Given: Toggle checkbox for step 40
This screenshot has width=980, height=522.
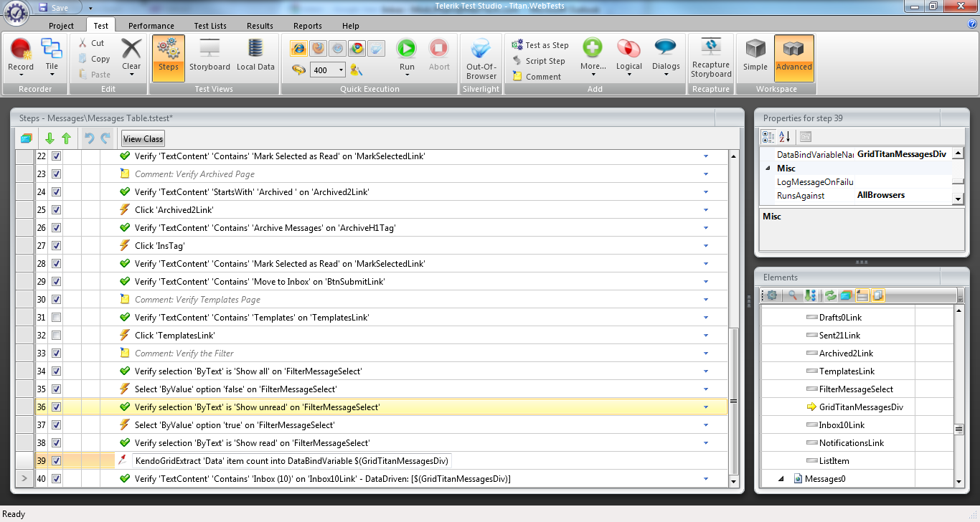Looking at the screenshot, I should pyautogui.click(x=56, y=479).
